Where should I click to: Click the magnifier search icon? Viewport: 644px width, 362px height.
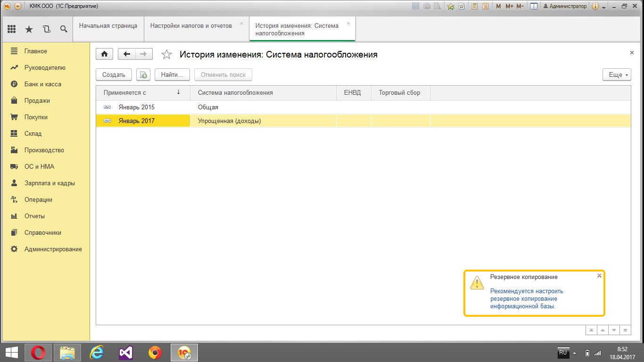tap(64, 29)
